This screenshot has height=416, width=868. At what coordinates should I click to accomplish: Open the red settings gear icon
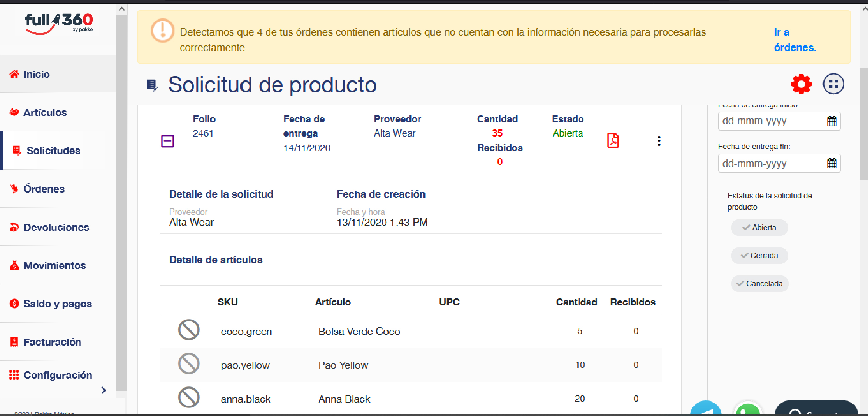click(x=801, y=84)
